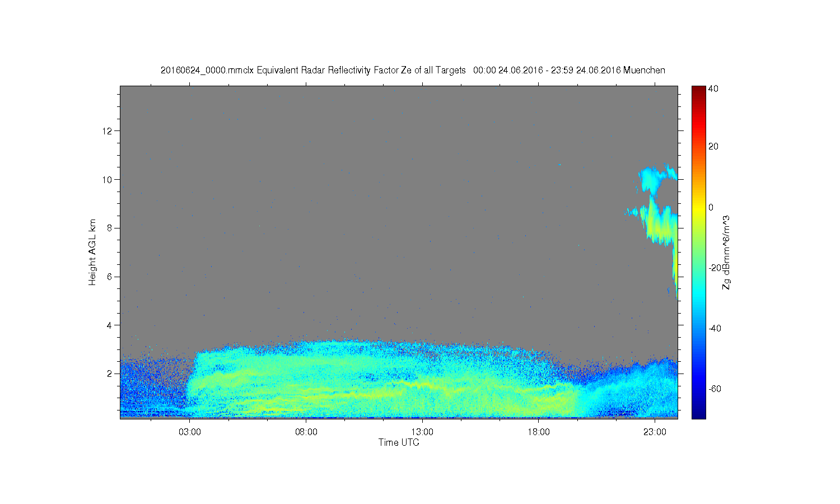Click the colorbar value '20'
The width and height of the screenshot is (840, 504).
click(x=713, y=147)
